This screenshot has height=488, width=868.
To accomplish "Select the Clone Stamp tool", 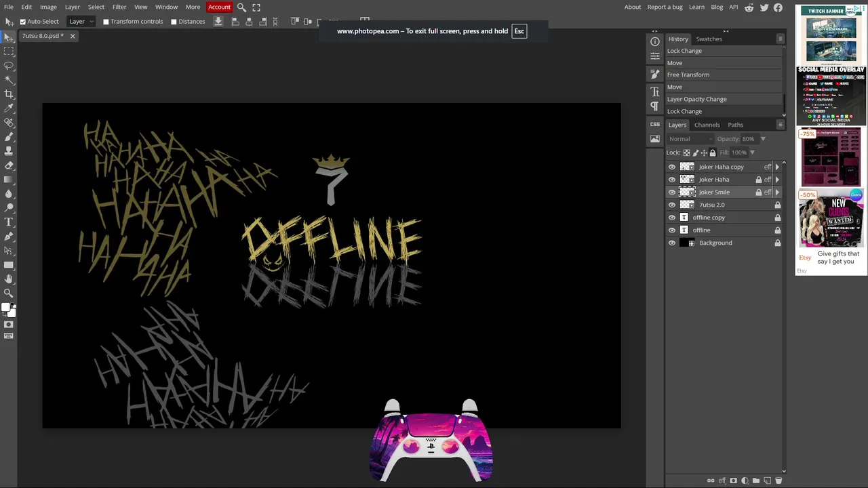I will (x=9, y=151).
